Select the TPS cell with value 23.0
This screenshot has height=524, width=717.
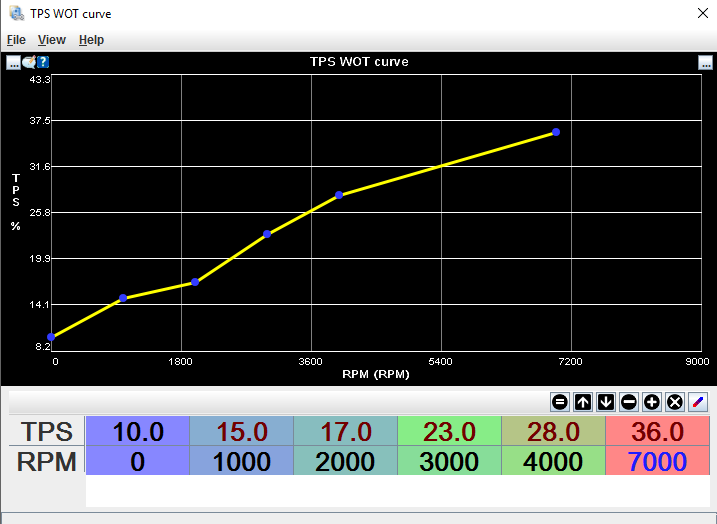pyautogui.click(x=449, y=432)
